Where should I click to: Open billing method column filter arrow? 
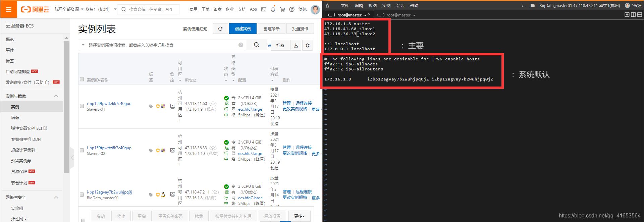coord(272,80)
